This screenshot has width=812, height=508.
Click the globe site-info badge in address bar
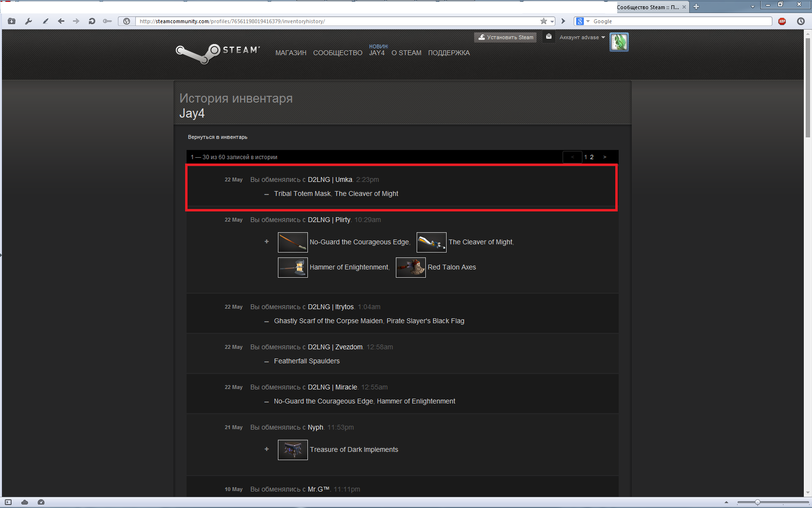tap(127, 21)
